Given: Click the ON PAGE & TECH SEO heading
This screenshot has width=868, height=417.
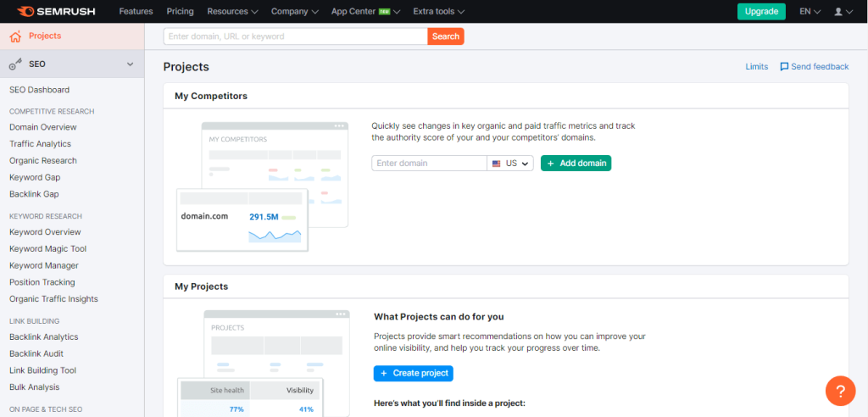Looking at the screenshot, I should pos(46,409).
